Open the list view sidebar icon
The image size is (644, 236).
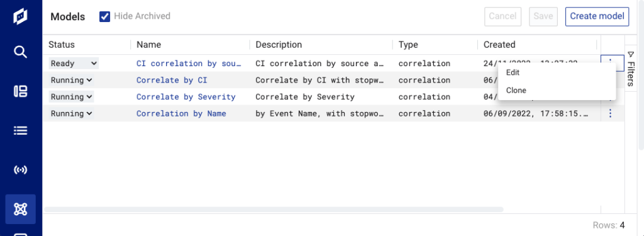click(x=20, y=131)
